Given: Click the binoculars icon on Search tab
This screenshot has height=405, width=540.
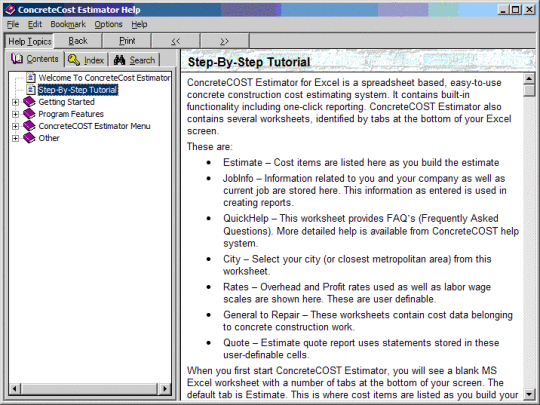Looking at the screenshot, I should point(120,60).
